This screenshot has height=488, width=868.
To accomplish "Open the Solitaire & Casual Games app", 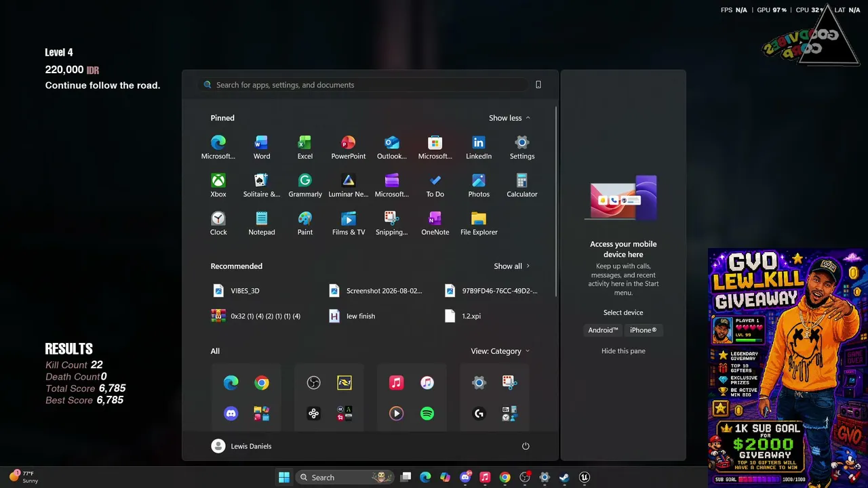I will [x=262, y=185].
